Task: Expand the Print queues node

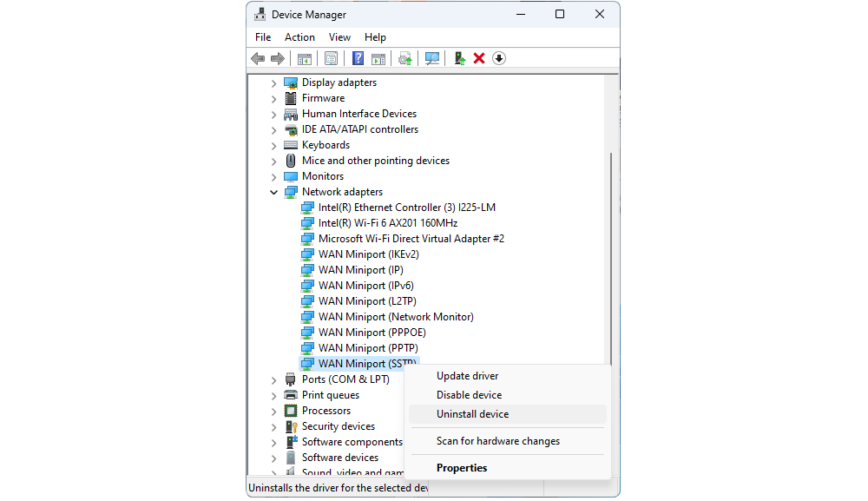Action: 273,395
